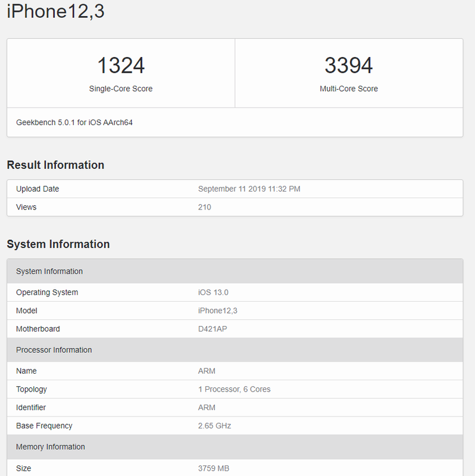This screenshot has width=475, height=476.
Task: Select the ARM value in Identifier row
Action: (x=207, y=408)
